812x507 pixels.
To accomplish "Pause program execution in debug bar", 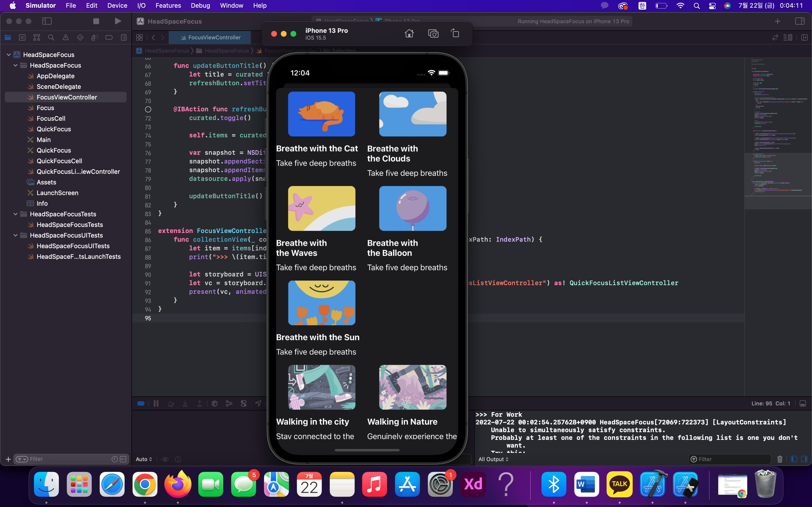I will (x=156, y=403).
